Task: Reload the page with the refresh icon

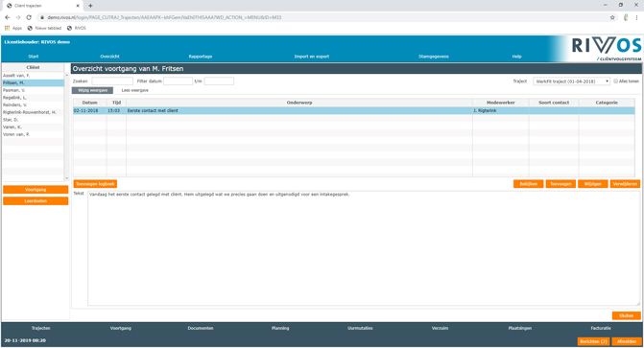Action: [29, 17]
